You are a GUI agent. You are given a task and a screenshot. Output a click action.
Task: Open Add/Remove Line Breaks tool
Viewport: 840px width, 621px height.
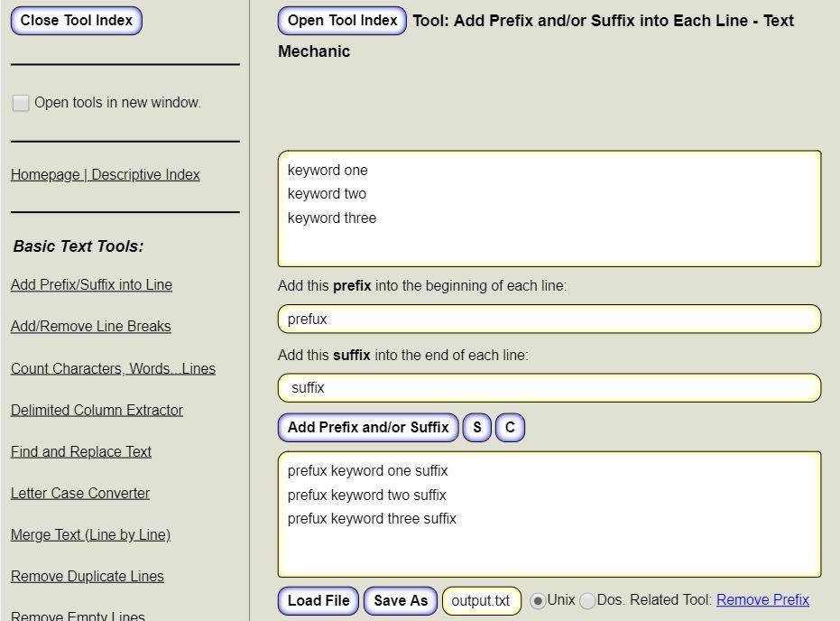[90, 327]
